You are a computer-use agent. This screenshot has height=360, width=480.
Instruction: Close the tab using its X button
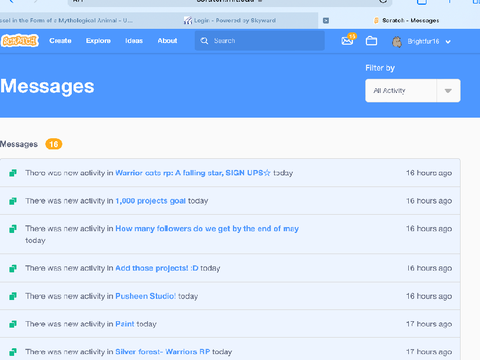326,20
